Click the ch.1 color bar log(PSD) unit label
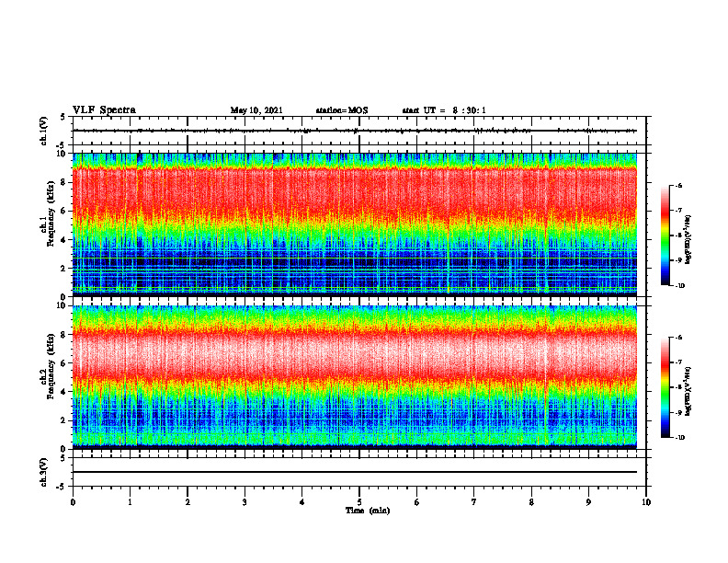 688,240
